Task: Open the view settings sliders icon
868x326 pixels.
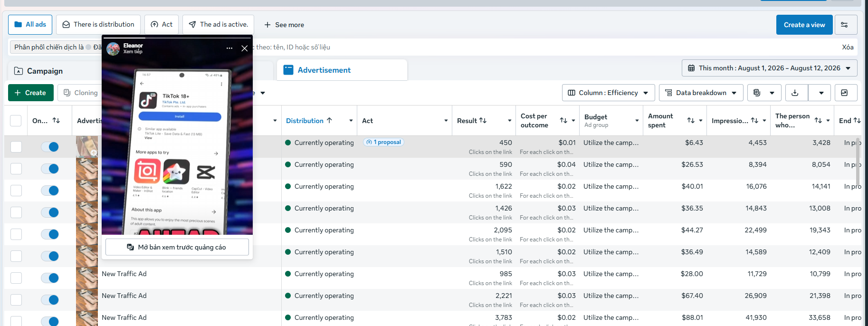Action: click(x=845, y=25)
